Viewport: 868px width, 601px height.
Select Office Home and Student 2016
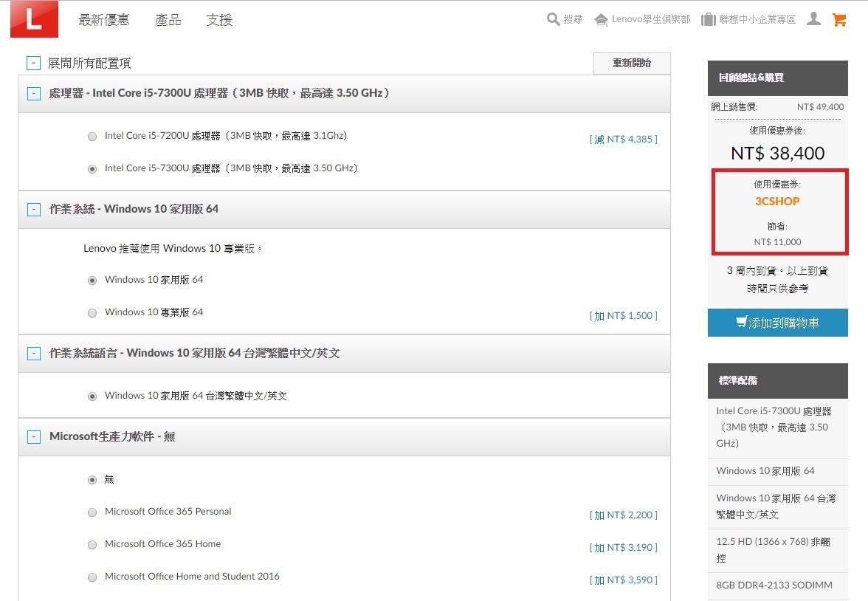(92, 577)
